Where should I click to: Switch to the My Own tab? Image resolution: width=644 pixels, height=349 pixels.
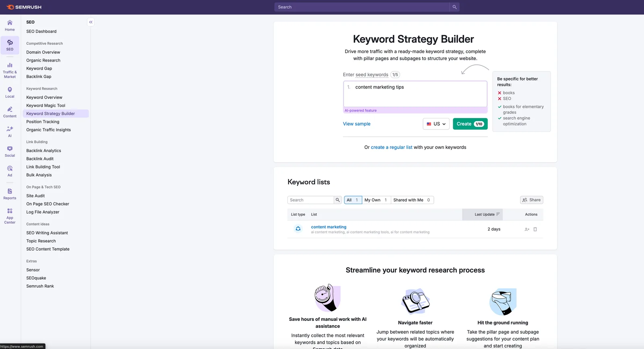(x=376, y=200)
